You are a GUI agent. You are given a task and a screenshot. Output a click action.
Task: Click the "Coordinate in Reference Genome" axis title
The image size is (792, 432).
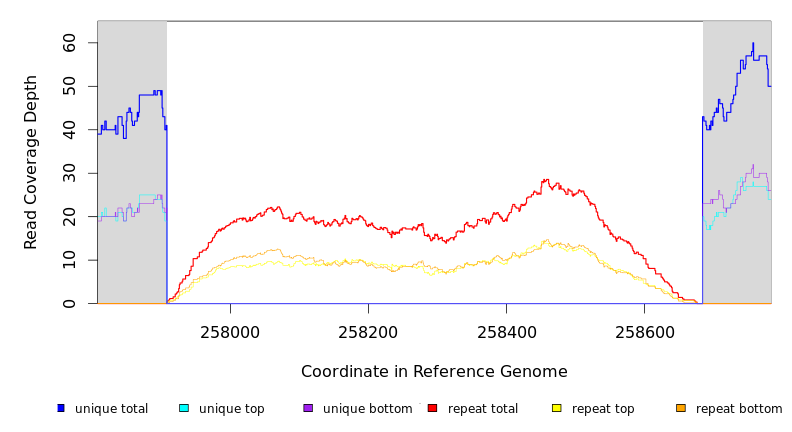coord(434,372)
